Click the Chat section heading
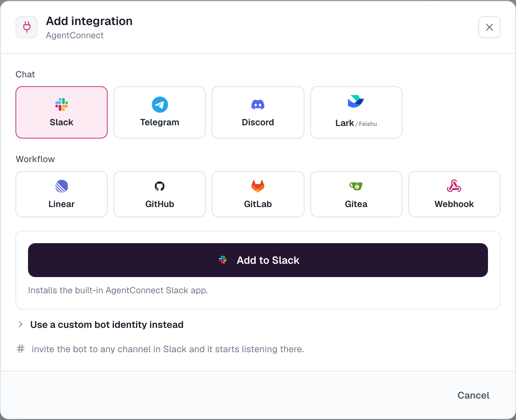Viewport: 516px width, 420px height. coord(25,74)
